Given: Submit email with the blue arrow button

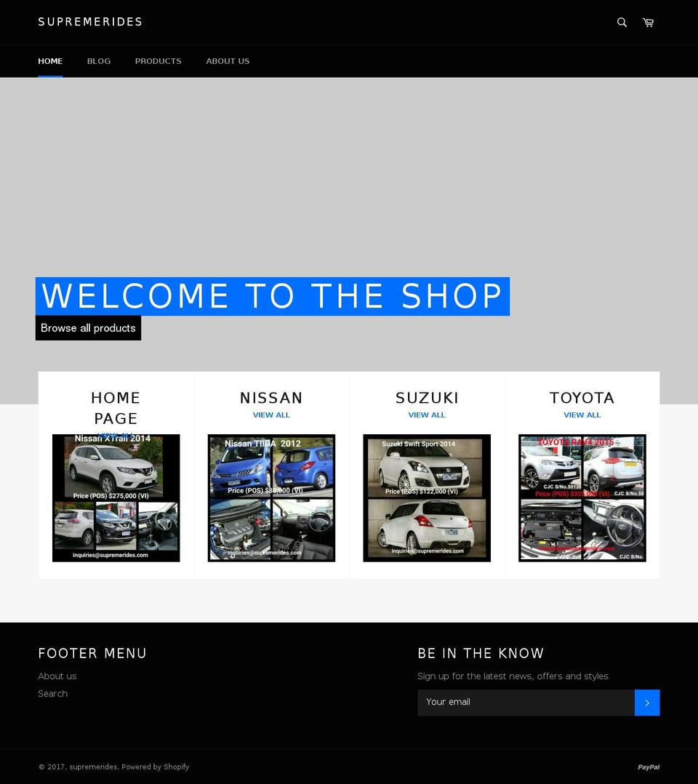Looking at the screenshot, I should tap(647, 703).
